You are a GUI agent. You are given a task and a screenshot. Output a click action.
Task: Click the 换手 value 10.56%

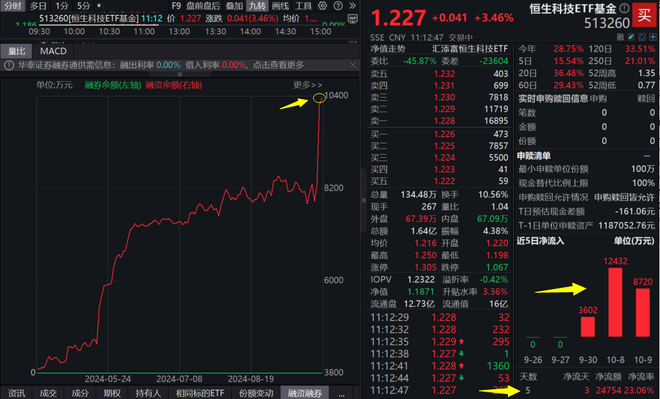(x=493, y=195)
